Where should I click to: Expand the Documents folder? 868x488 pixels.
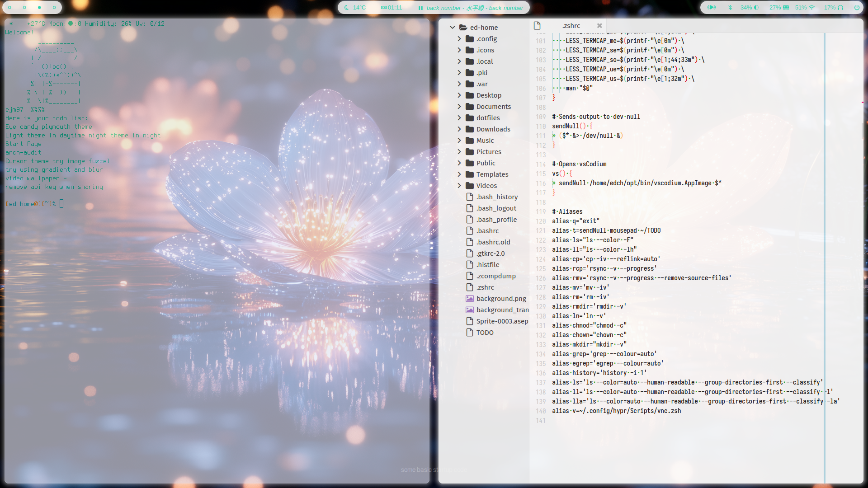(459, 107)
